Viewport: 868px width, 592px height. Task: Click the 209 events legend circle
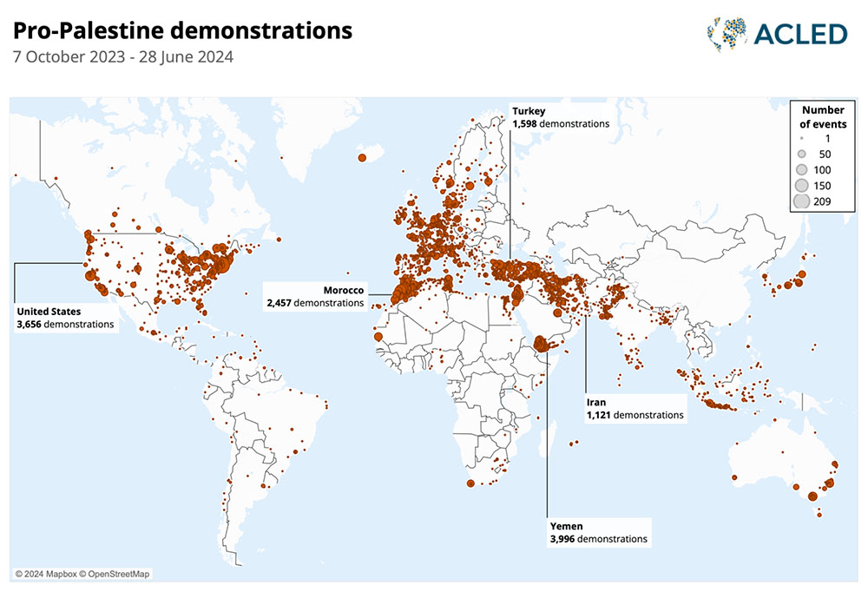pyautogui.click(x=801, y=201)
